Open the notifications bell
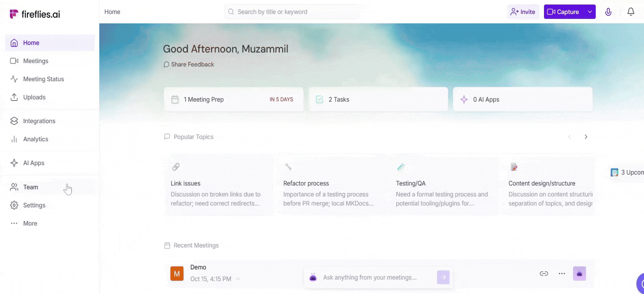Image resolution: width=644 pixels, height=294 pixels. pyautogui.click(x=631, y=12)
